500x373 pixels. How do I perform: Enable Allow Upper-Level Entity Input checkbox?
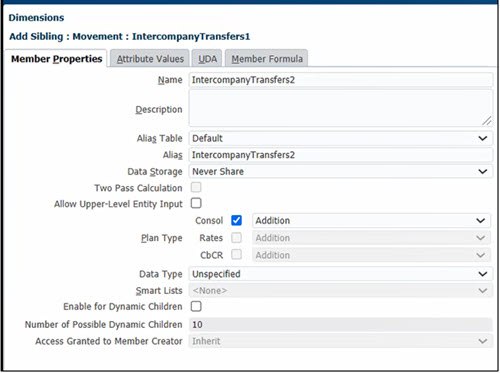coord(196,203)
